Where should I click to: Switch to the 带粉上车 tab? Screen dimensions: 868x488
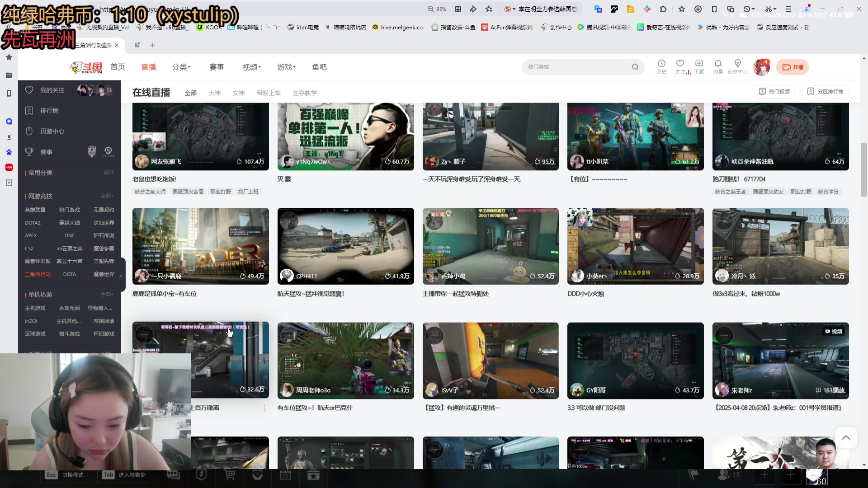[269, 93]
